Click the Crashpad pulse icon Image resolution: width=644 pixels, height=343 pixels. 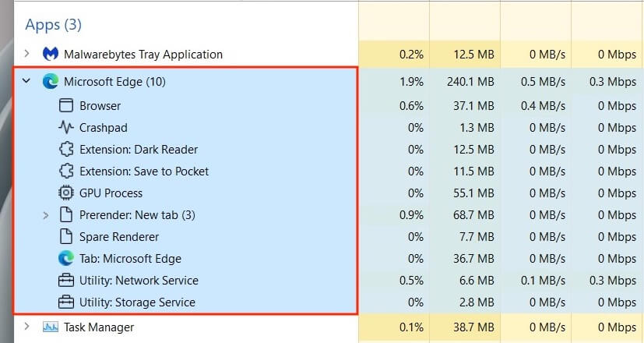point(65,127)
